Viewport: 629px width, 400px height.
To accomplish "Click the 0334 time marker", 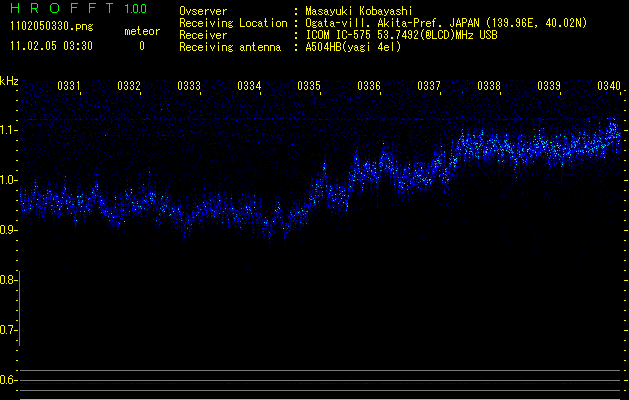I will 249,85.
